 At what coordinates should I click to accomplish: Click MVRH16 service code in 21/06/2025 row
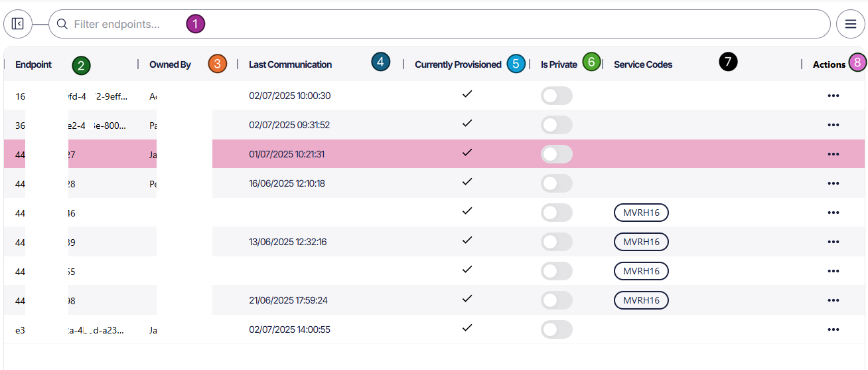(641, 300)
